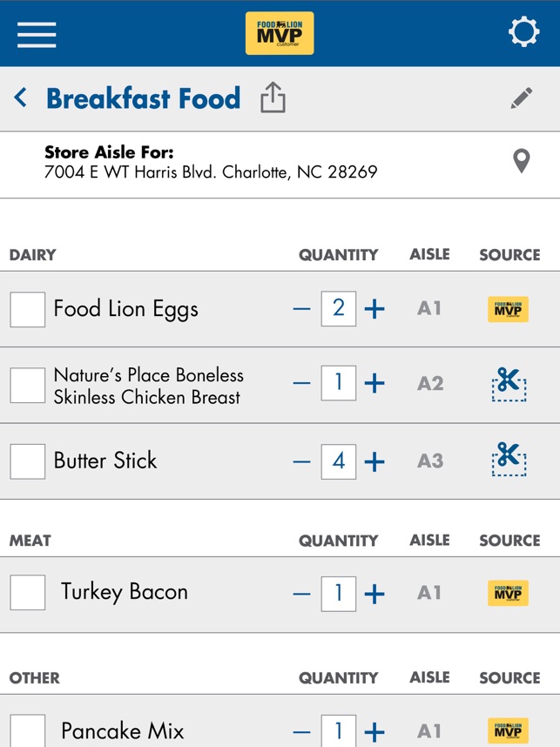Increase Food Lion Eggs quantity

(x=374, y=309)
